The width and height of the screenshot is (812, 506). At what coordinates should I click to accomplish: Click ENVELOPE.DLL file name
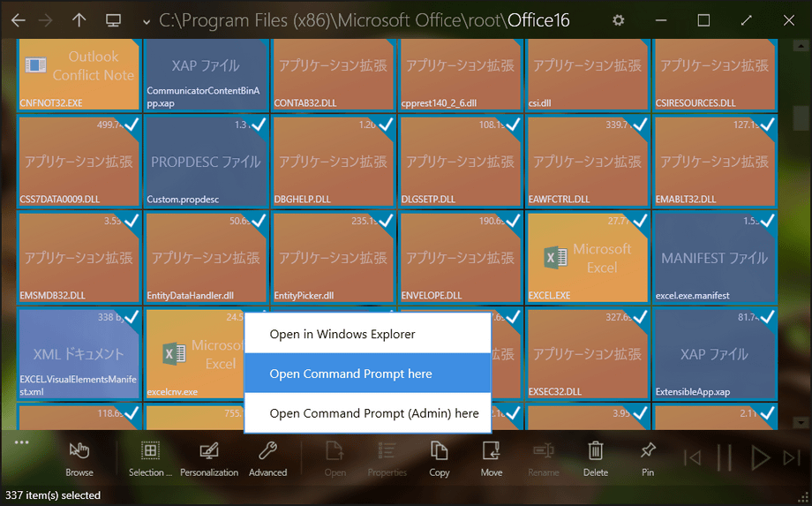coord(432,295)
